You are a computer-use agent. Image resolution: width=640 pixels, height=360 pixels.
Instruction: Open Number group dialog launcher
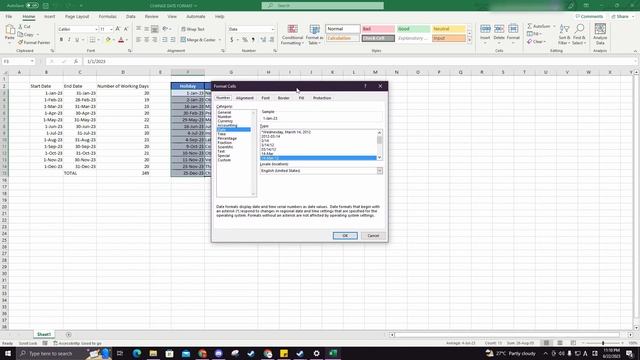pos(275,51)
